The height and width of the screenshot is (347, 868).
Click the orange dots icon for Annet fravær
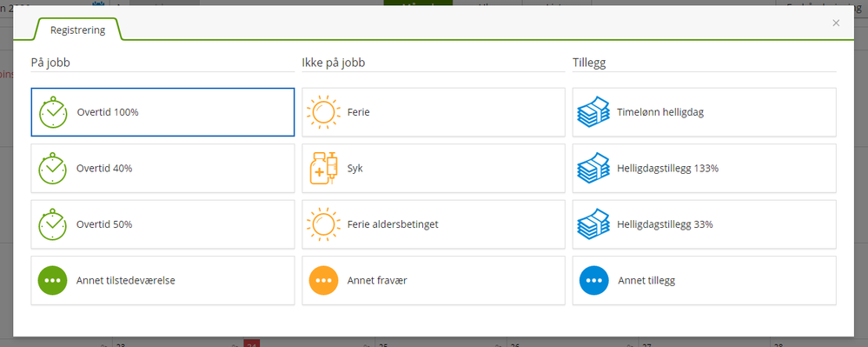click(323, 281)
